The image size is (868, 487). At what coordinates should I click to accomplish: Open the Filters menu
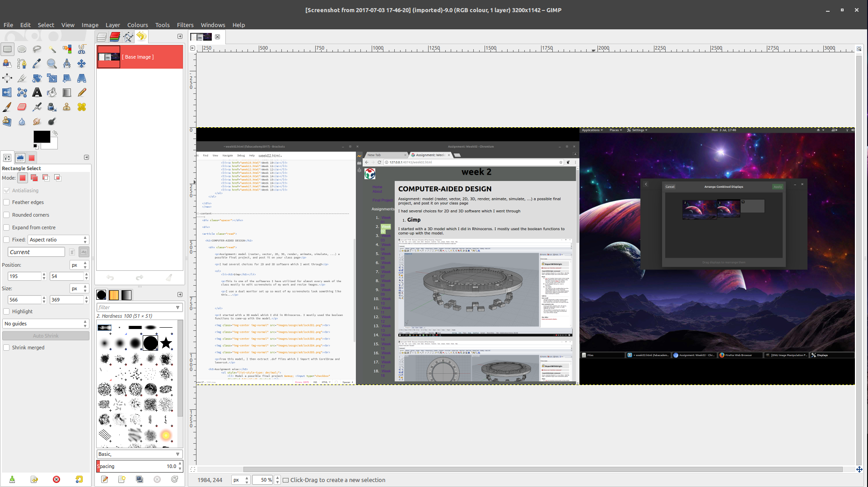[x=185, y=25]
